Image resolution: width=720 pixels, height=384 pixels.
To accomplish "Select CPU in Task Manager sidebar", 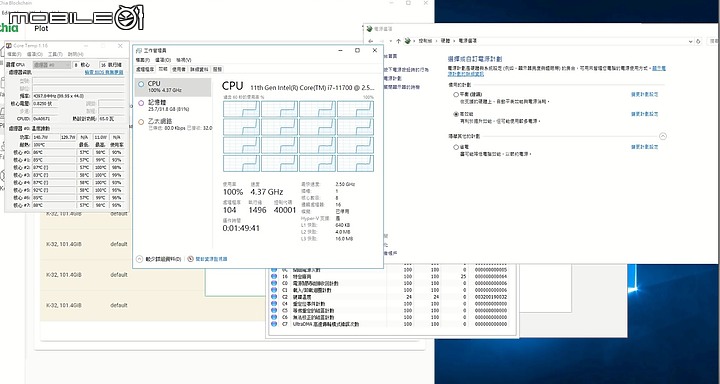I will click(173, 87).
